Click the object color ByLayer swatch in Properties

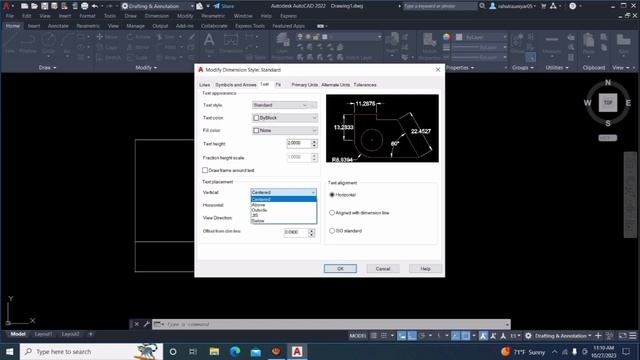459,37
